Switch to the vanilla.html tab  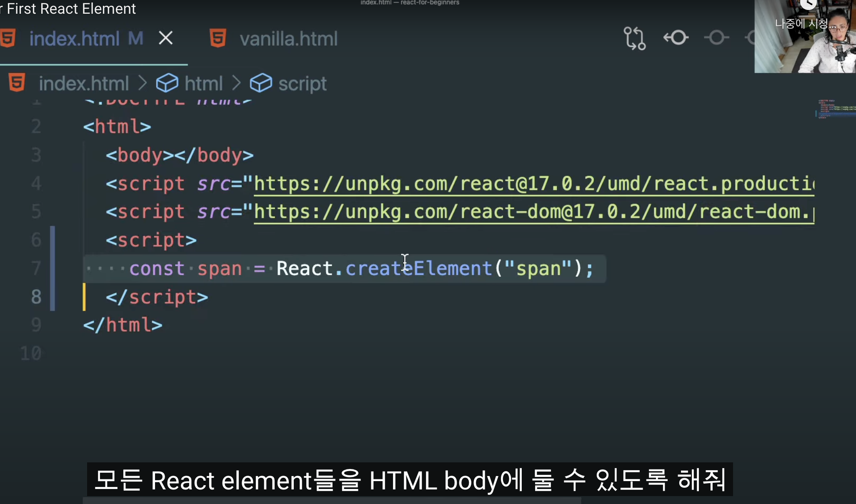coord(288,39)
